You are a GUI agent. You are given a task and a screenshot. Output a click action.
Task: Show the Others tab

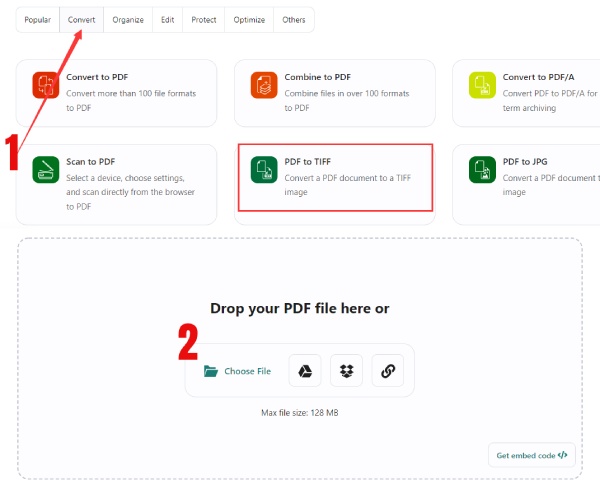click(x=294, y=20)
